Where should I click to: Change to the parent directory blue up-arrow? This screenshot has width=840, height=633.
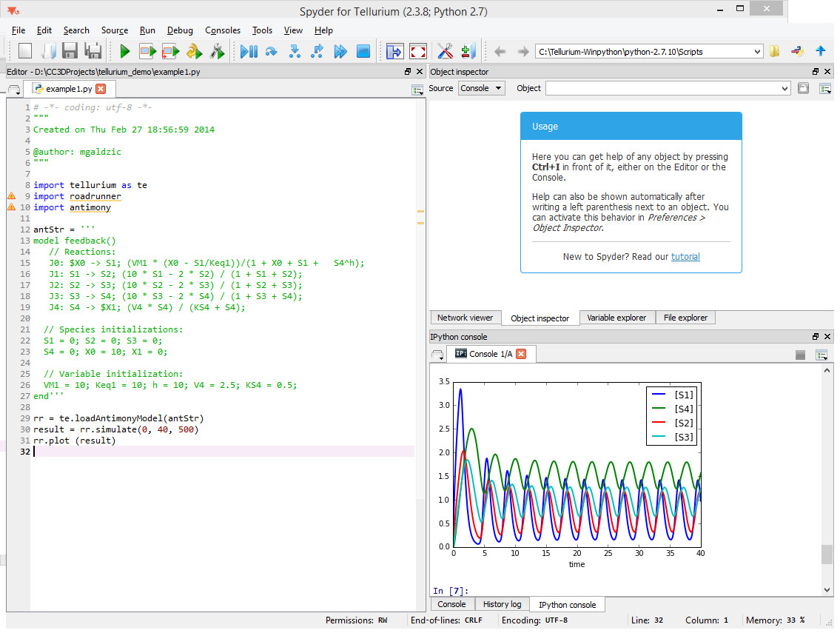coord(821,52)
